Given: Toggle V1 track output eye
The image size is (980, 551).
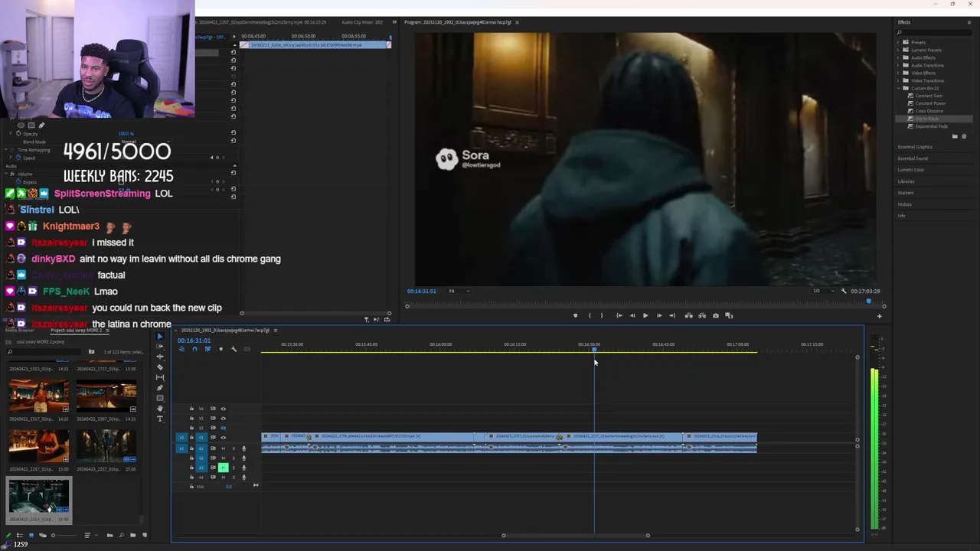Looking at the screenshot, I should point(224,438).
